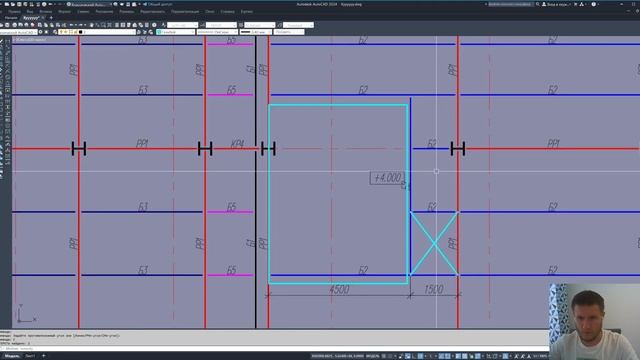Cut selection with the Standard toolbar scissors icon
The height and width of the screenshot is (360, 640).
tap(40, 25)
